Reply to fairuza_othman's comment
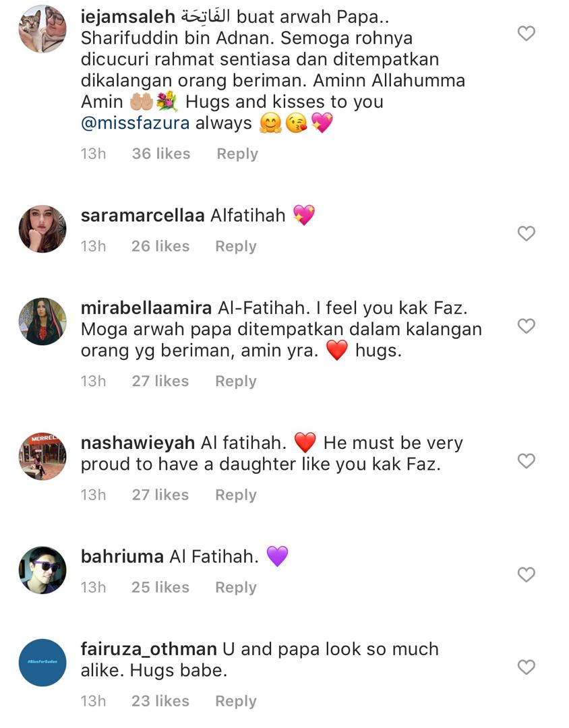This screenshot has height=728, width=569. pyautogui.click(x=236, y=701)
